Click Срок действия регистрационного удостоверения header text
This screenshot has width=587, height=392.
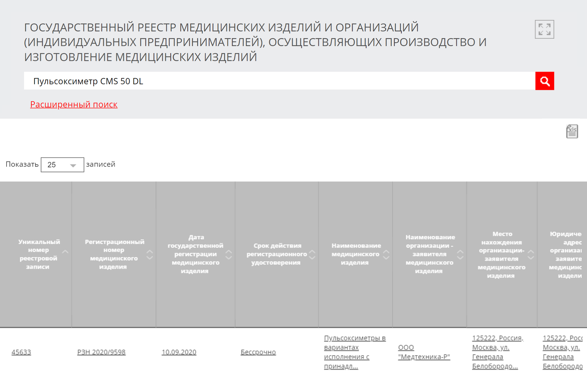277,254
